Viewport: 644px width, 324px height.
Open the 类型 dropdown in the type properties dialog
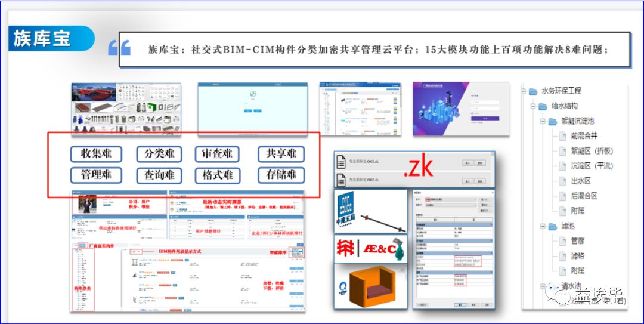point(451,204)
